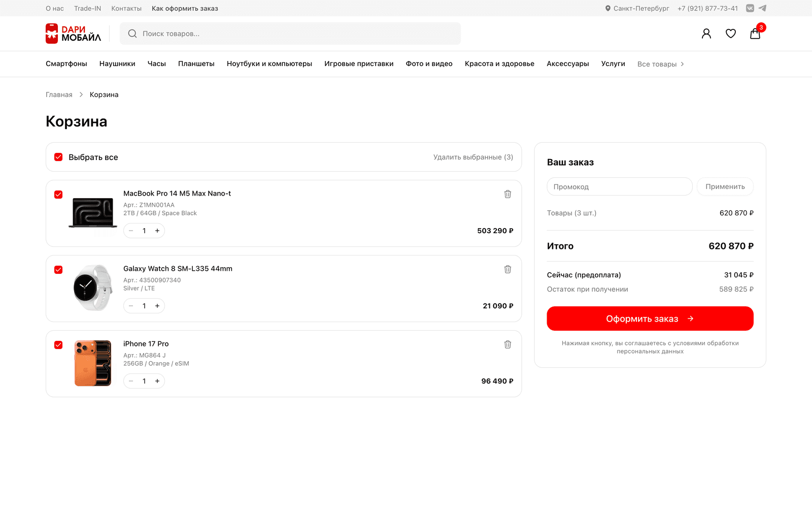The width and height of the screenshot is (812, 508).
Task: Focus the Промокод input field
Action: click(620, 186)
